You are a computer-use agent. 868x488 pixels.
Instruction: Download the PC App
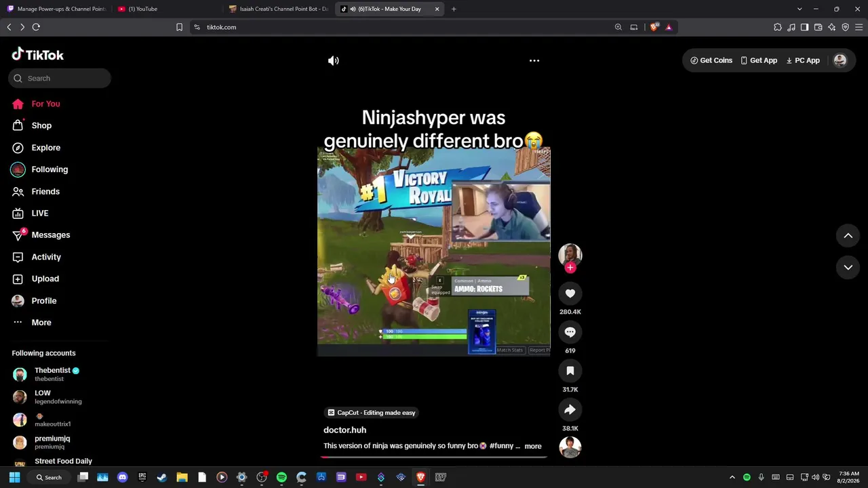coord(803,60)
